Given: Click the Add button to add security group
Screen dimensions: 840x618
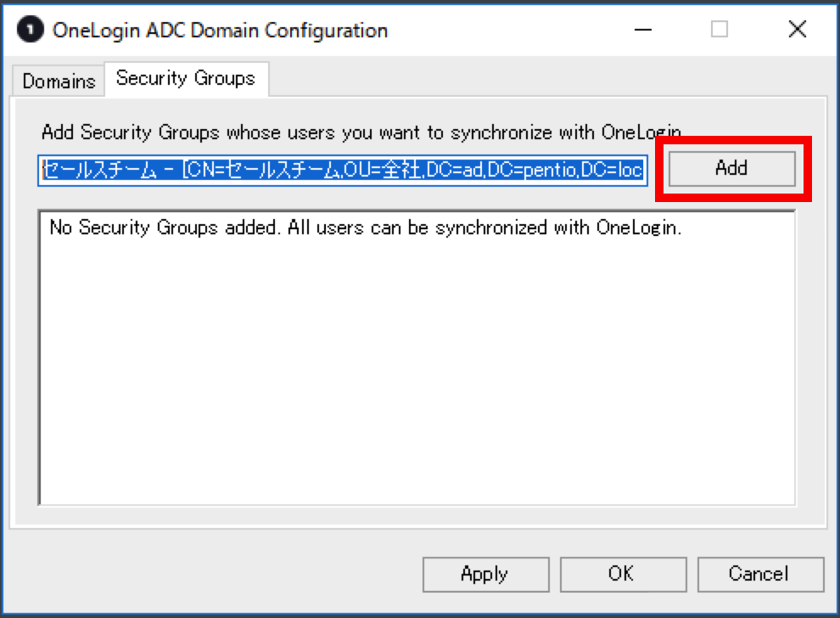Looking at the screenshot, I should [731, 168].
